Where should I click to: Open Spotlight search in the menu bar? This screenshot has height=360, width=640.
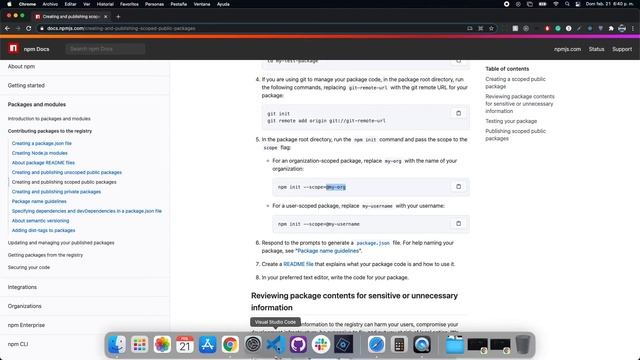coord(567,4)
